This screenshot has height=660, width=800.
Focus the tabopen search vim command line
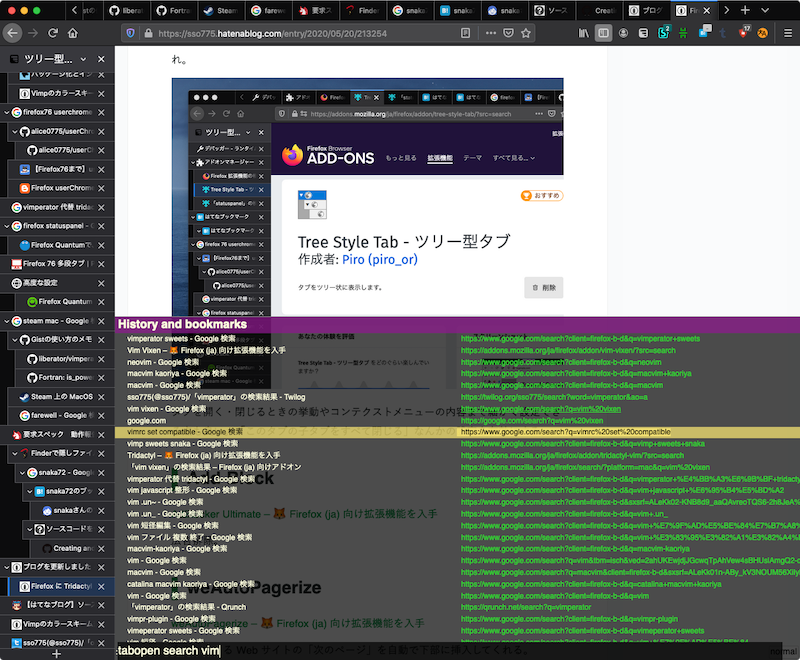449,651
